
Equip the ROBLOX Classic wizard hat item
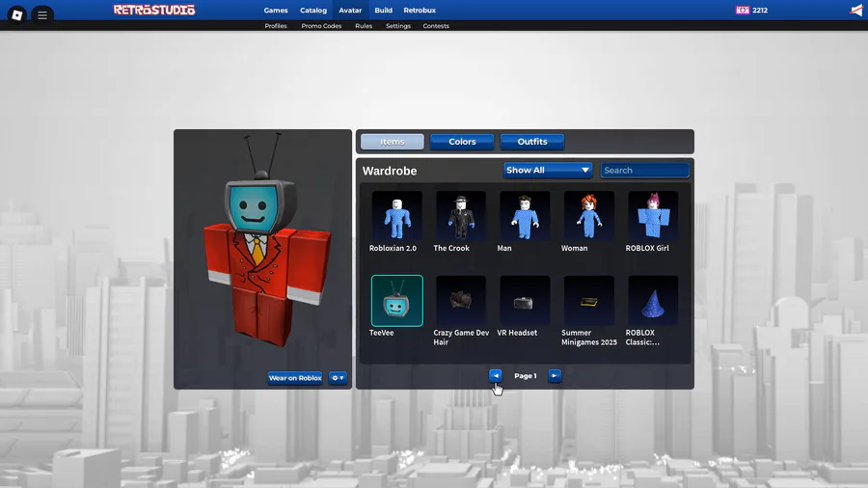click(653, 301)
